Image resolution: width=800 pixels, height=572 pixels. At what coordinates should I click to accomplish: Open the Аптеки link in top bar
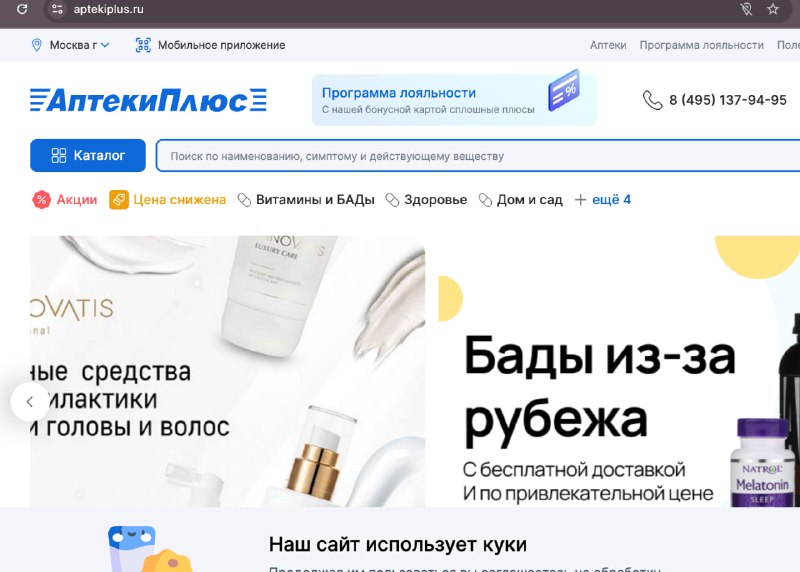tap(608, 45)
